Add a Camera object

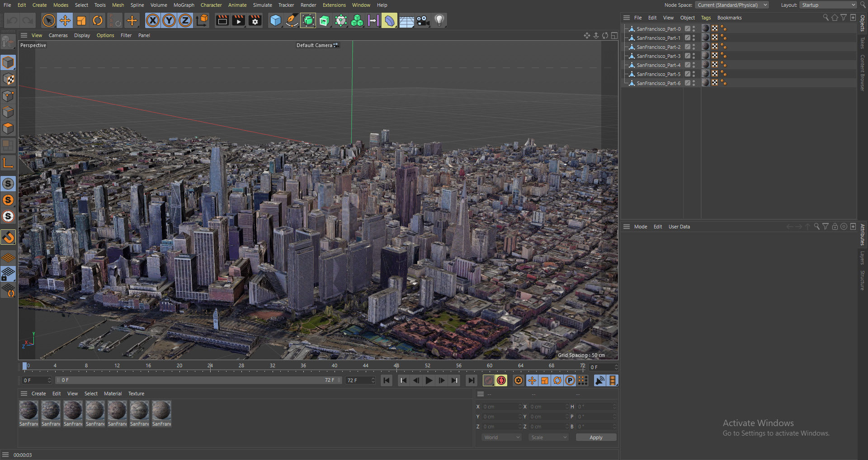point(423,20)
